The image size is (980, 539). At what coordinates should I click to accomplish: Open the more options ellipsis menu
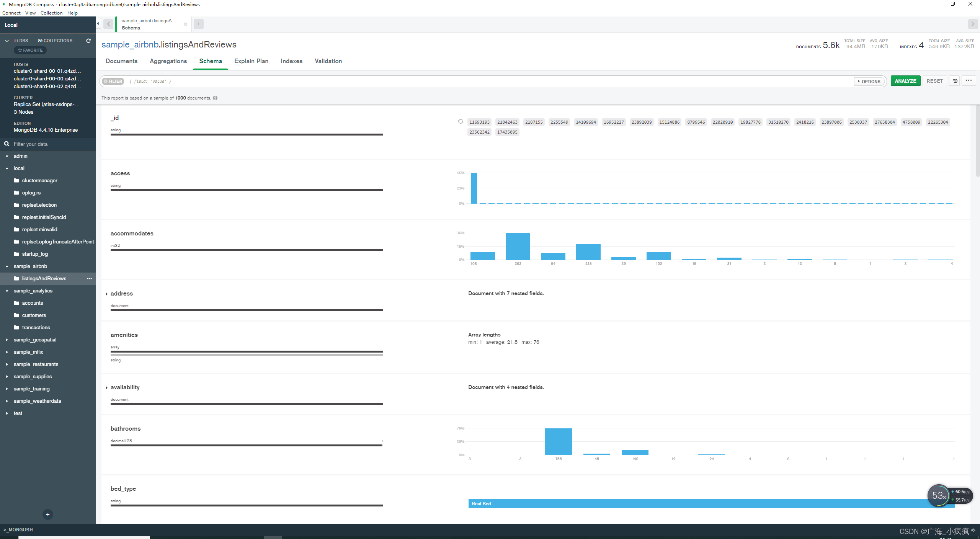969,81
